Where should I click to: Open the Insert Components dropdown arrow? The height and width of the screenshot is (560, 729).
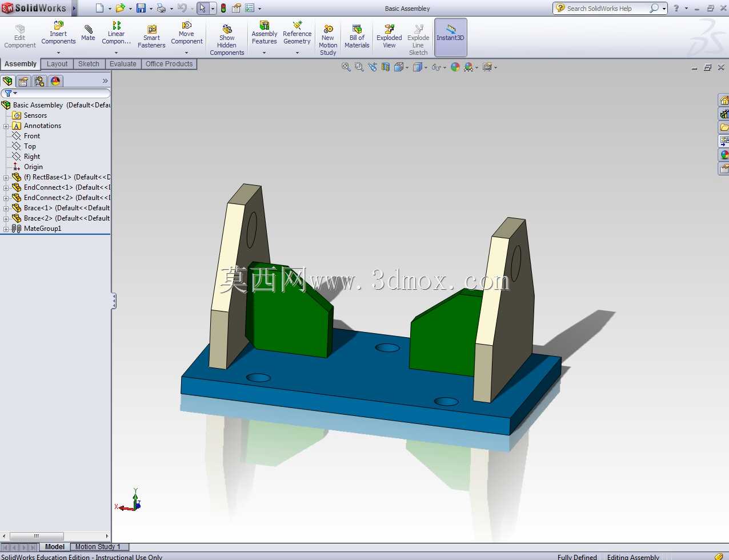tap(58, 53)
